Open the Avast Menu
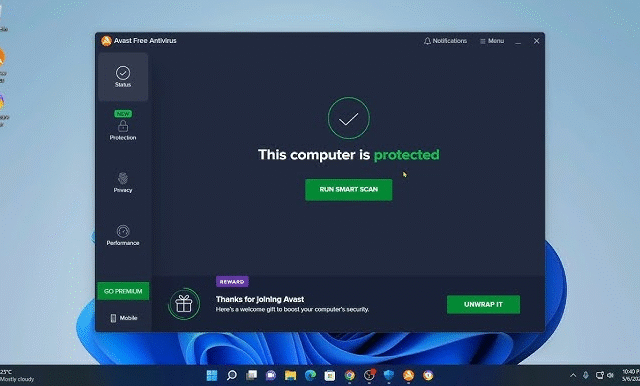 492,41
